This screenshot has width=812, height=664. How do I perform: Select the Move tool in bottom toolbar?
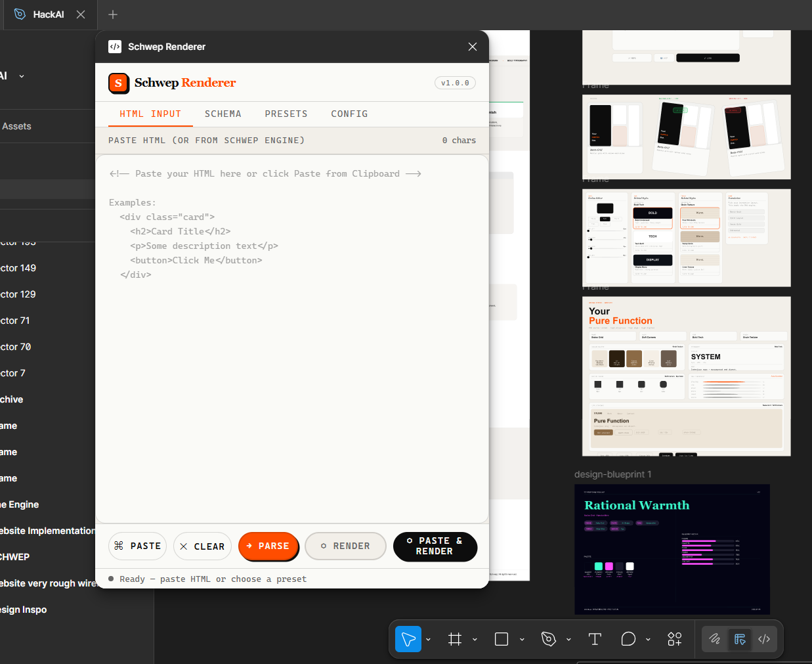pos(408,639)
